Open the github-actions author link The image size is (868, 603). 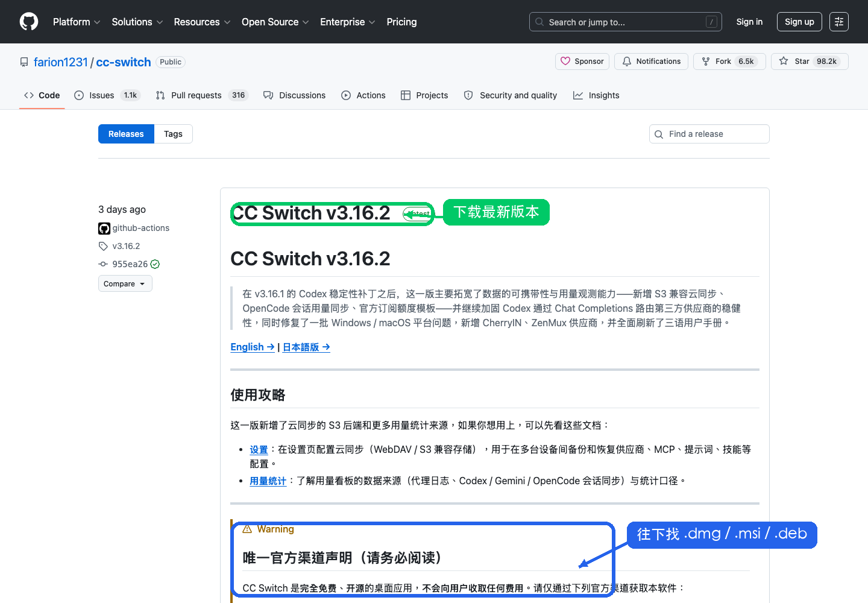(140, 228)
